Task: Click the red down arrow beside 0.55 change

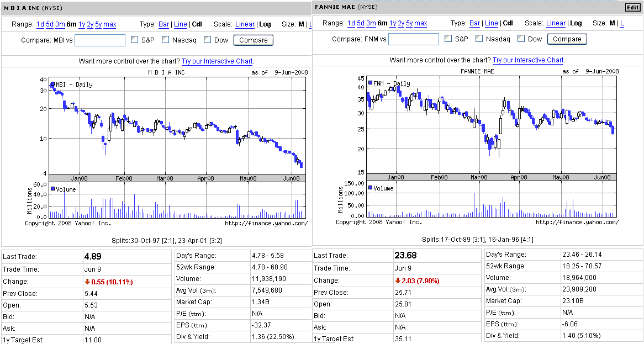Action: click(x=87, y=282)
